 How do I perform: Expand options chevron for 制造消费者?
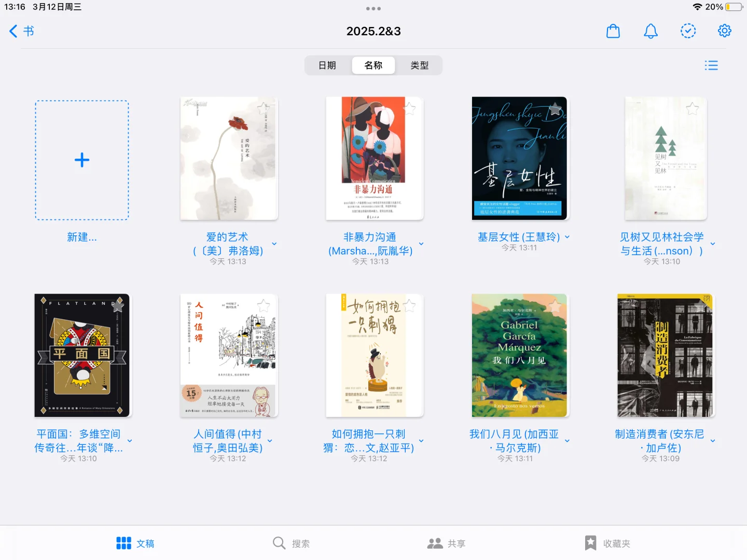click(713, 441)
